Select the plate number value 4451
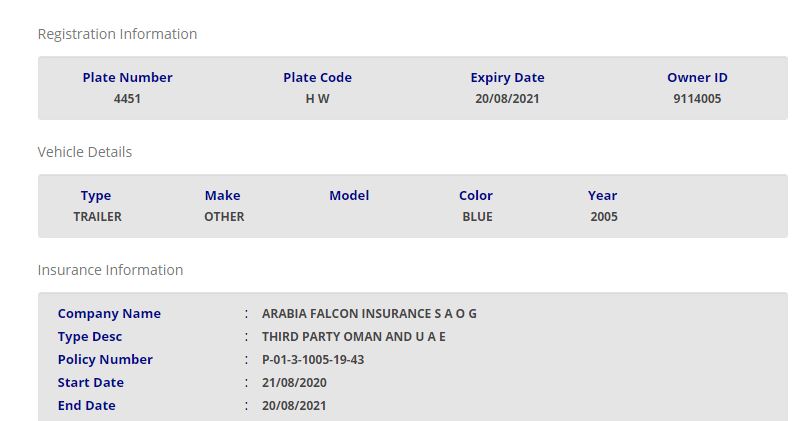The image size is (809, 421). click(x=127, y=99)
